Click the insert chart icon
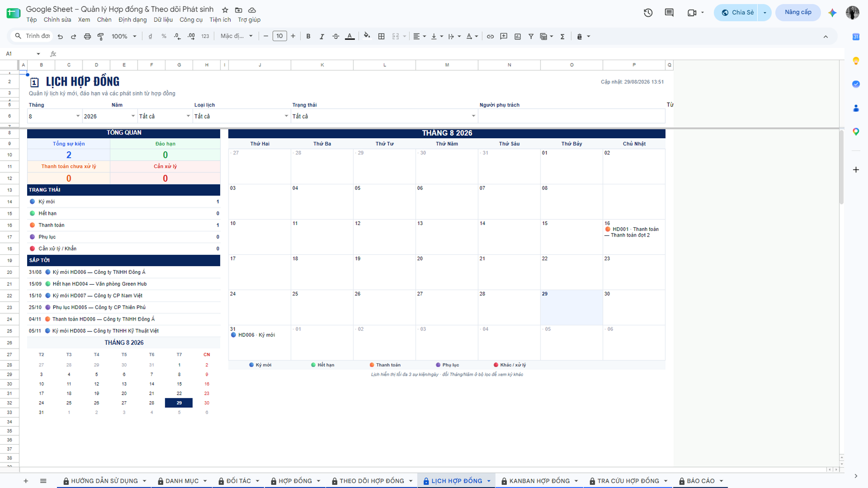 pos(518,36)
